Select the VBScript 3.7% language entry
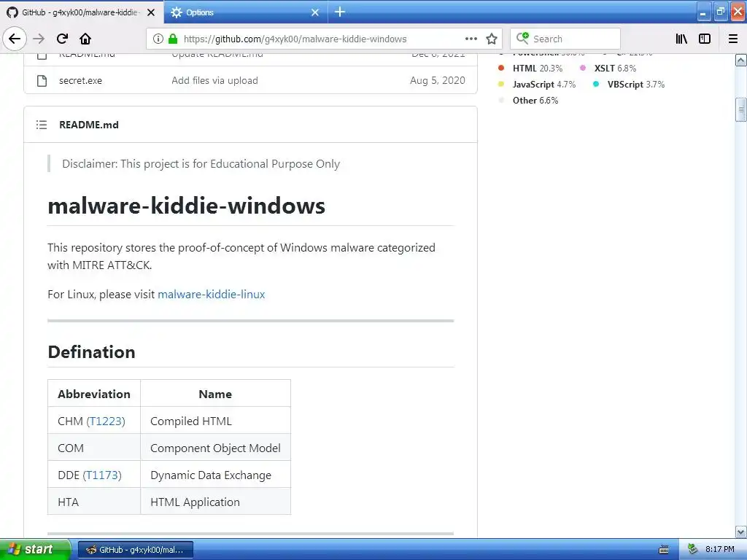 coord(636,85)
